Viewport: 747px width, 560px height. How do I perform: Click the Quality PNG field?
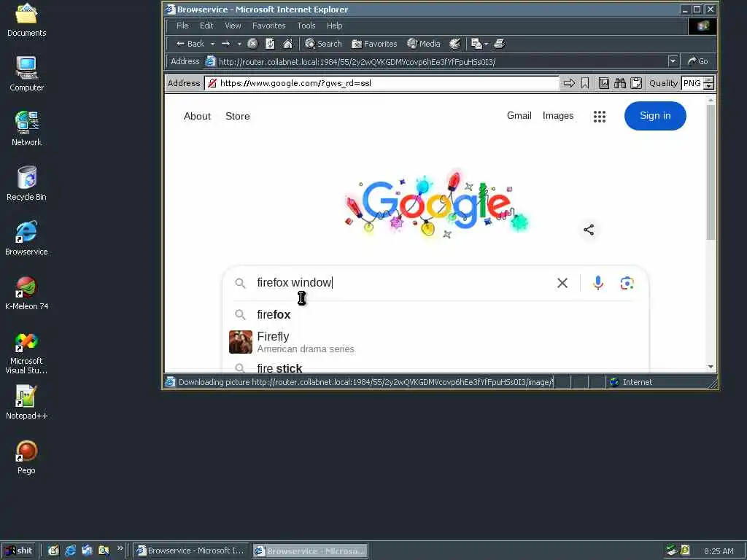click(692, 83)
